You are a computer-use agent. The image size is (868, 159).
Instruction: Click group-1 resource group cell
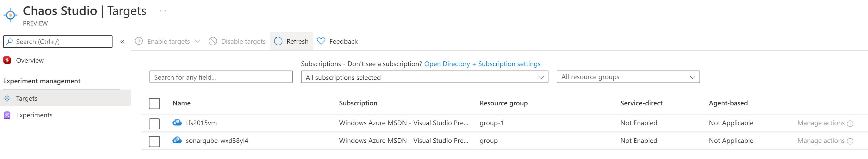[492, 123]
